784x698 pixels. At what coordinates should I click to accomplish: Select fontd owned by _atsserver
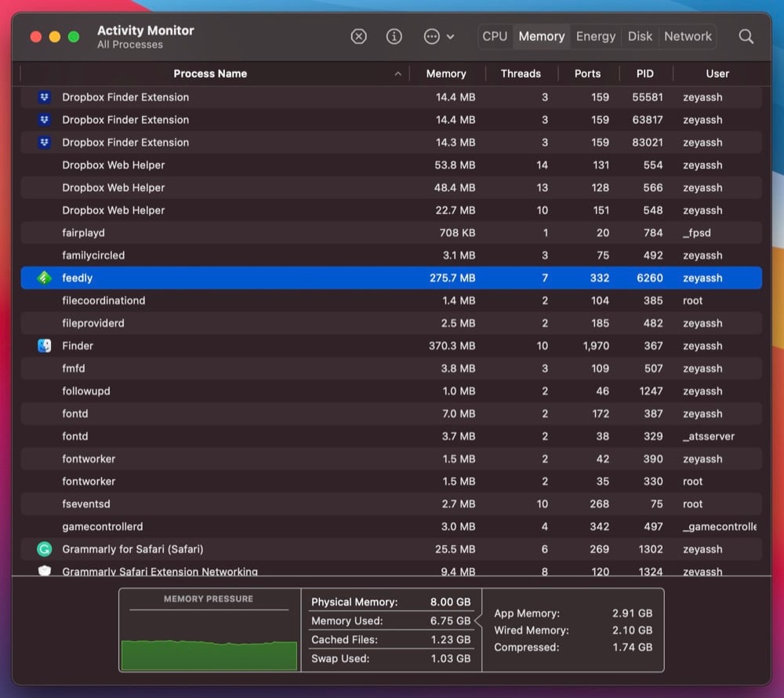coord(391,436)
